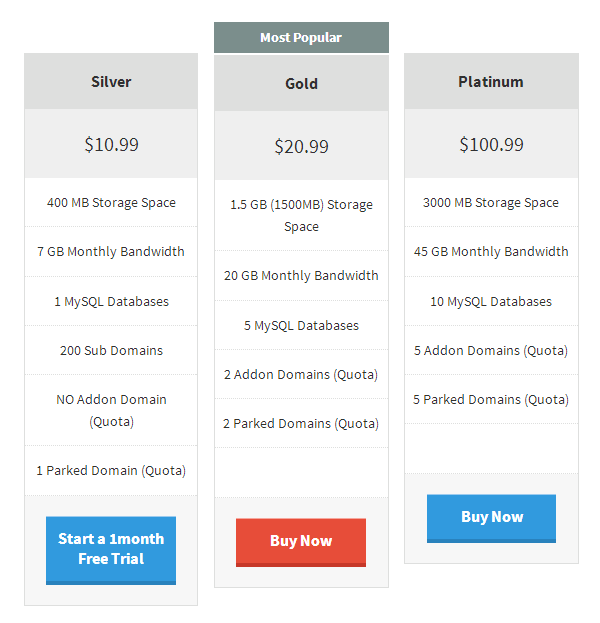Select 1.5 GB (1500MB) Storage Space row

click(301, 215)
